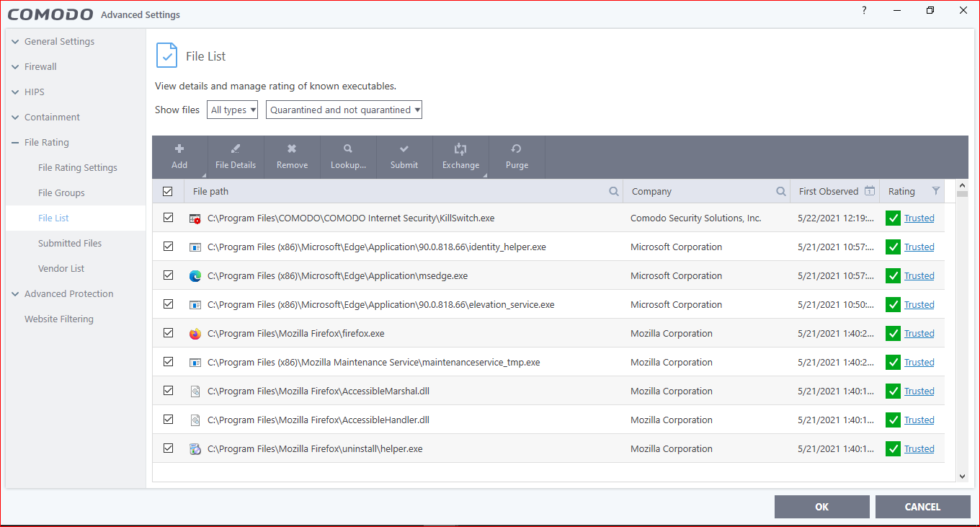Click the firefox.exe Firefox icon

tap(195, 333)
